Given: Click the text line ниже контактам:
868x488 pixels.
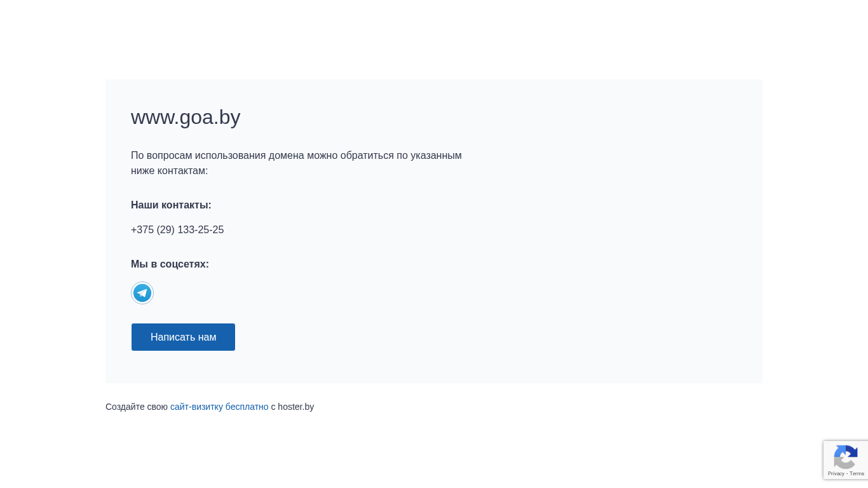Looking at the screenshot, I should tap(169, 171).
